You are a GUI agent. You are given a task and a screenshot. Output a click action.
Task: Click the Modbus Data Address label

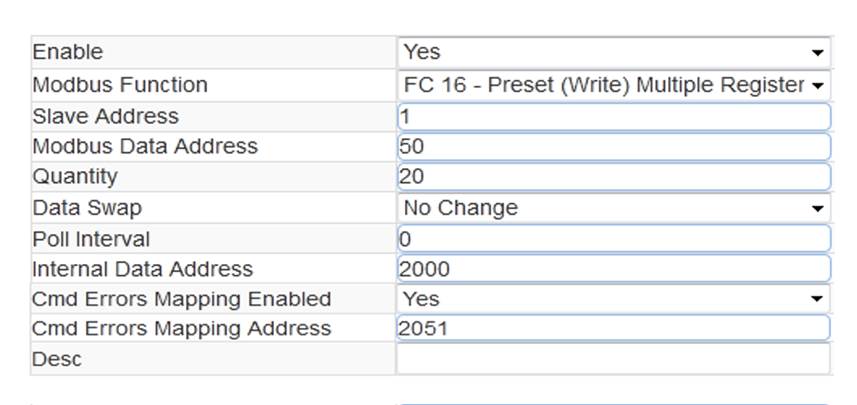145,146
